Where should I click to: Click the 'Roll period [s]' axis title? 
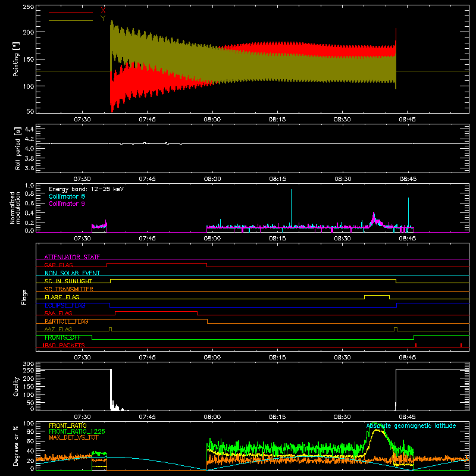click(x=18, y=148)
